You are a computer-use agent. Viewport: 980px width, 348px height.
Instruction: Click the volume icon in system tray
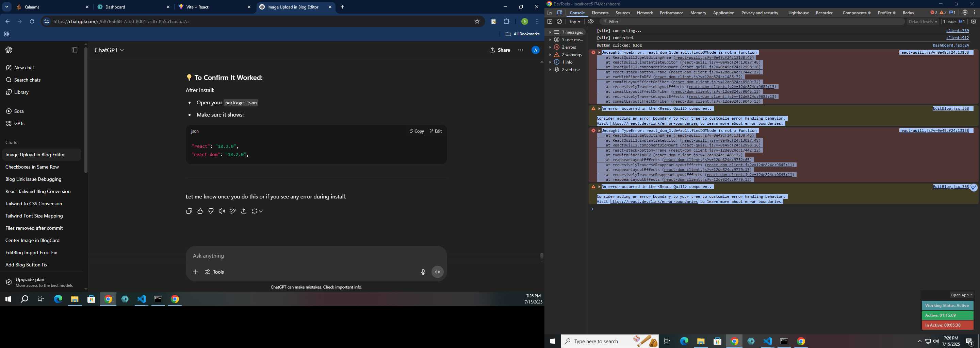pos(936,341)
